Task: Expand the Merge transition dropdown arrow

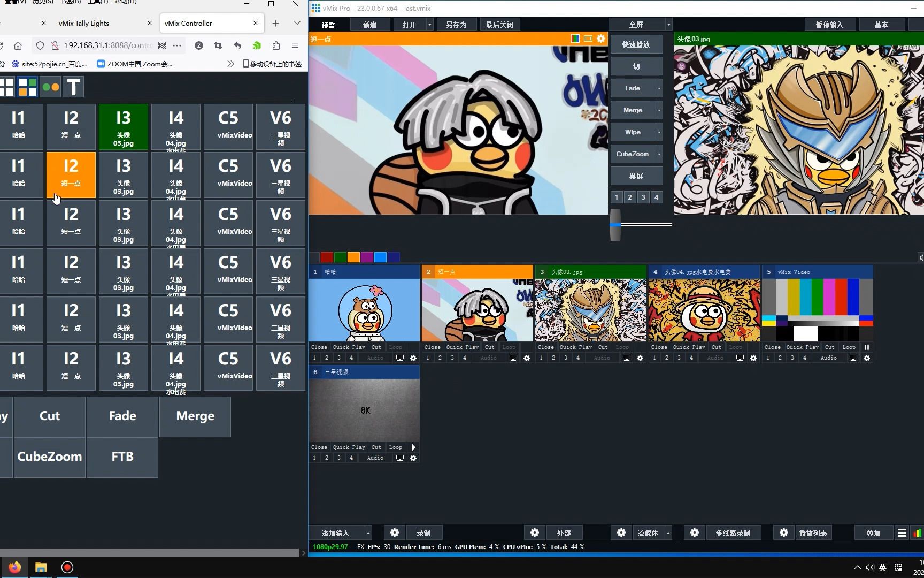Action: coord(659,110)
